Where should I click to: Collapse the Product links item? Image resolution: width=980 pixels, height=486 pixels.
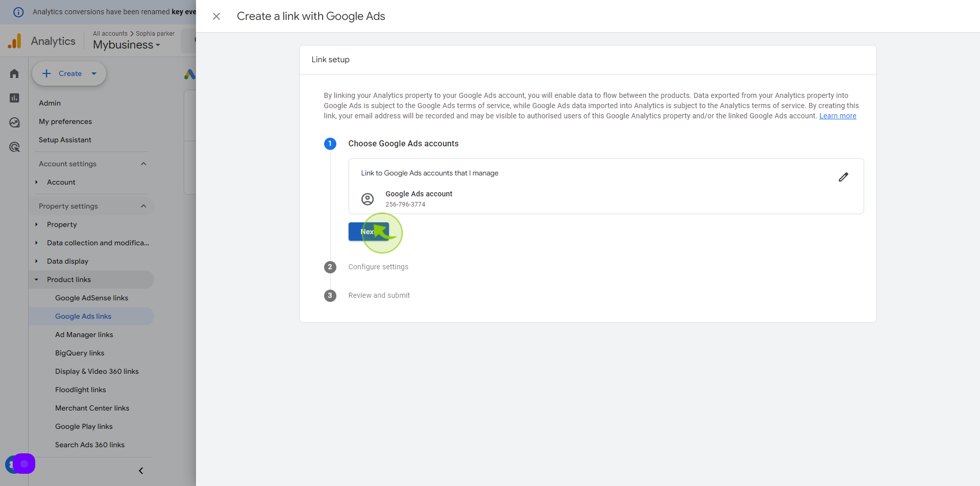tap(36, 279)
